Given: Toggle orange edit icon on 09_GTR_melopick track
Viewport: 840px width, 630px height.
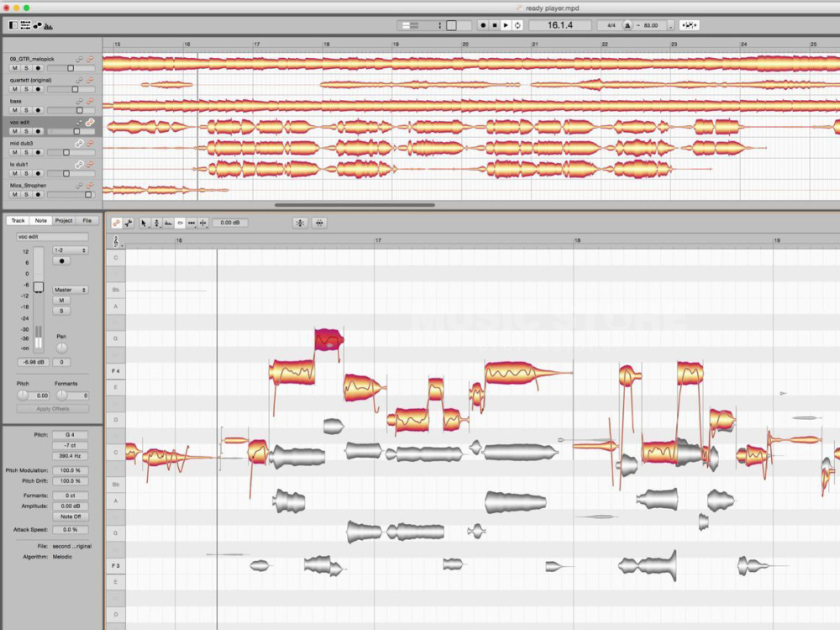Looking at the screenshot, I should click(90, 59).
